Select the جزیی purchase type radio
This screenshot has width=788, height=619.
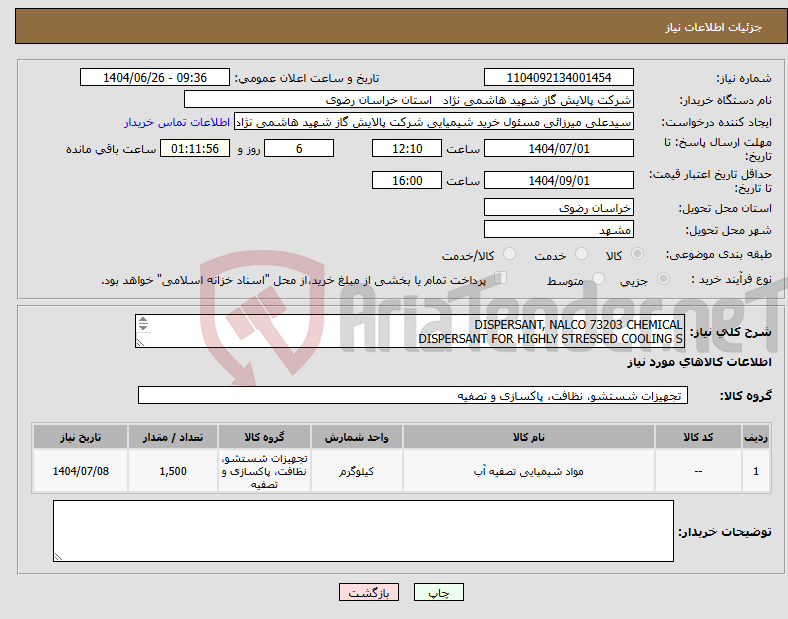click(x=663, y=279)
